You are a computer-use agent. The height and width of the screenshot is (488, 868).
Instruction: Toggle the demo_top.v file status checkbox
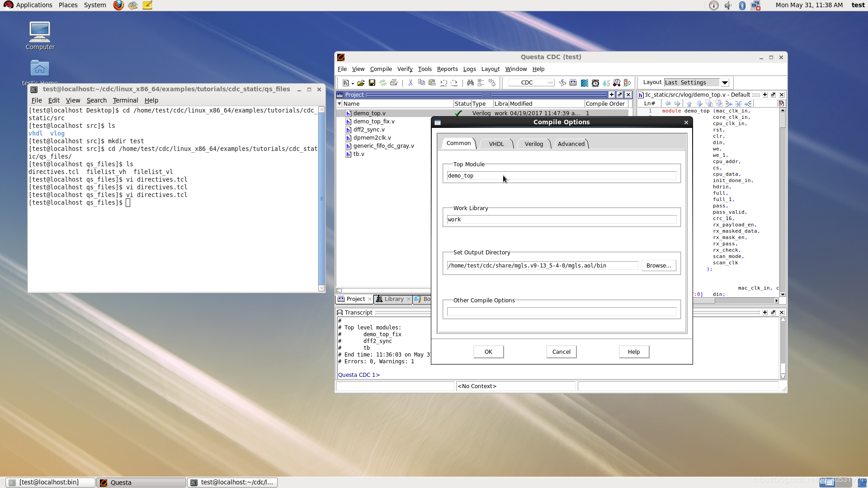(458, 113)
